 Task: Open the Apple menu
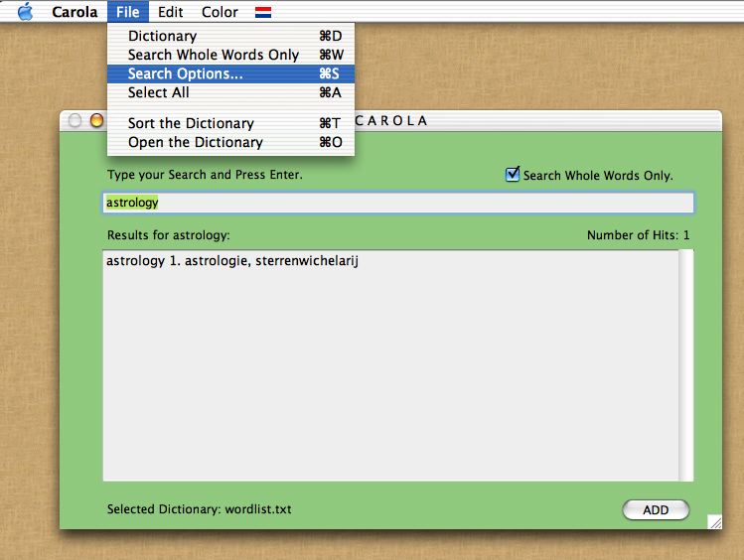tap(25, 11)
